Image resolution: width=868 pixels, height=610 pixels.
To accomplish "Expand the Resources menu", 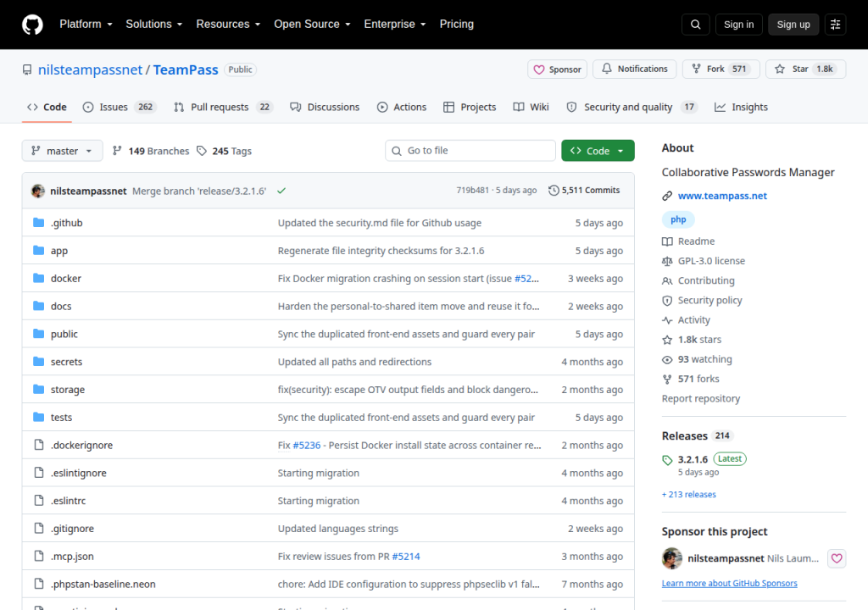I will point(228,25).
